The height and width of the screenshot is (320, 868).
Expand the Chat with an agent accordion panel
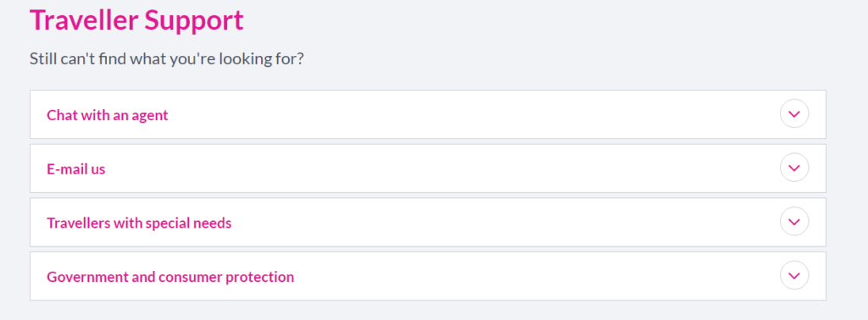[427, 114]
